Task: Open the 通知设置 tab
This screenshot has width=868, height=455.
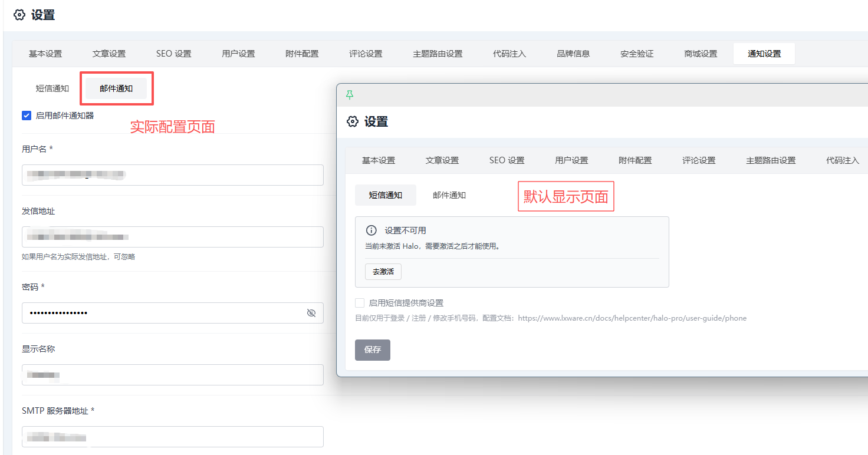Action: coord(764,54)
